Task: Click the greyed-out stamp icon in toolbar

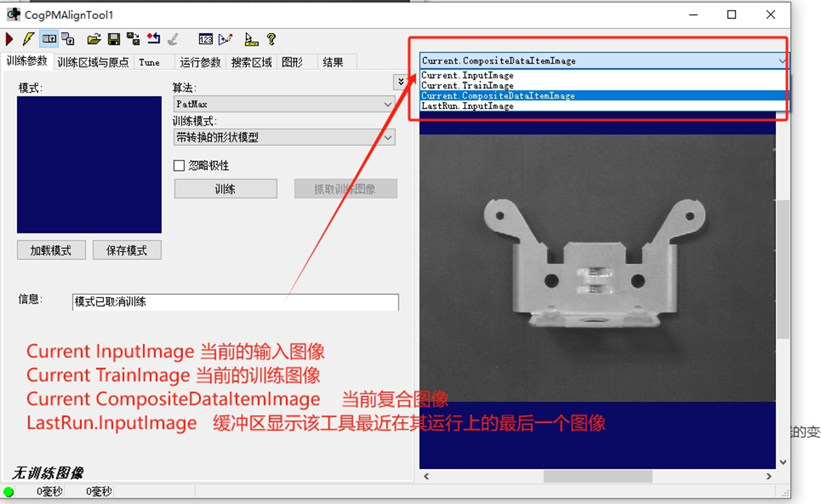Action: point(173,39)
